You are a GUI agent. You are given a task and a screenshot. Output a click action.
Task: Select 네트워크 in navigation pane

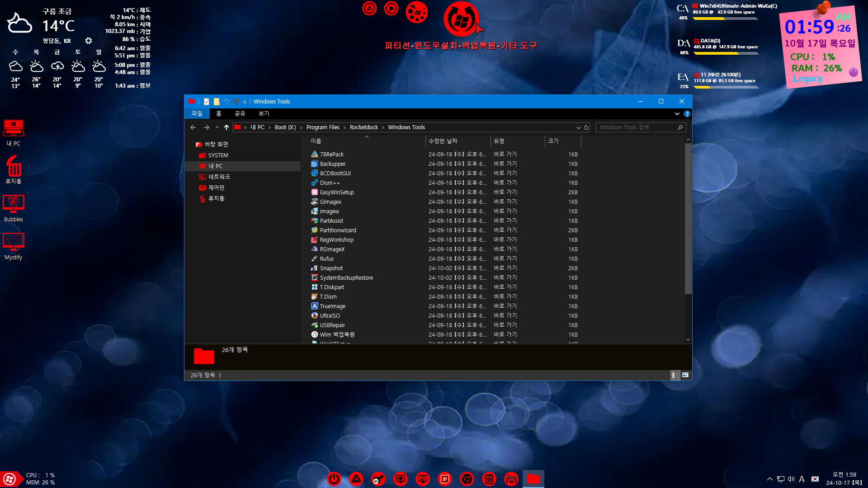(219, 177)
